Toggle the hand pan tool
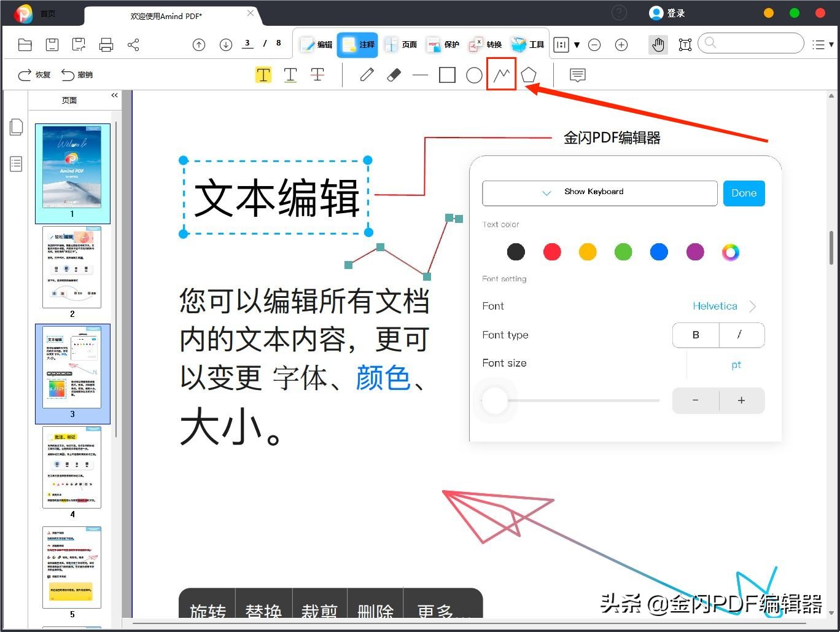 tap(658, 44)
